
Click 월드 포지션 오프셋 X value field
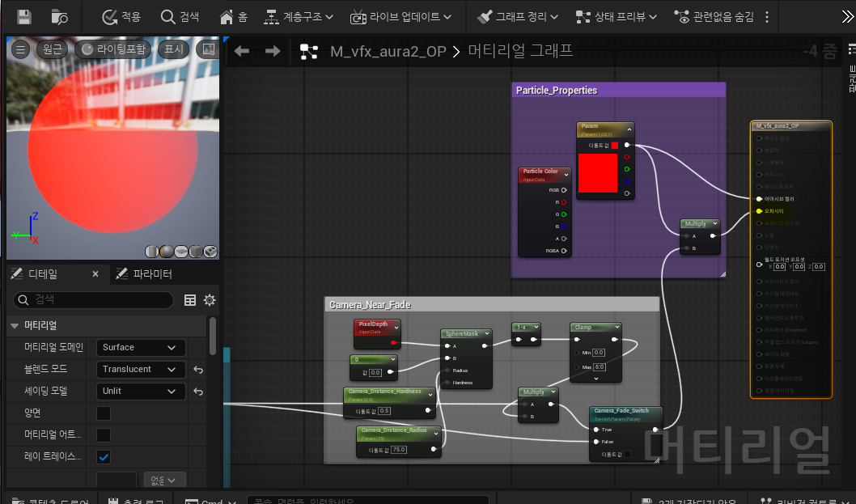click(x=780, y=266)
